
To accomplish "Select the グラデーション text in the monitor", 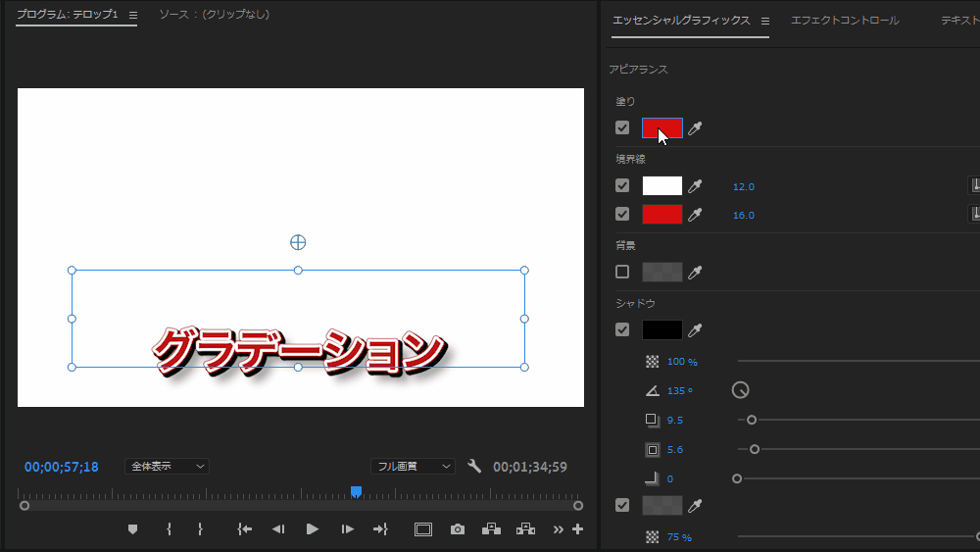I will tap(299, 351).
